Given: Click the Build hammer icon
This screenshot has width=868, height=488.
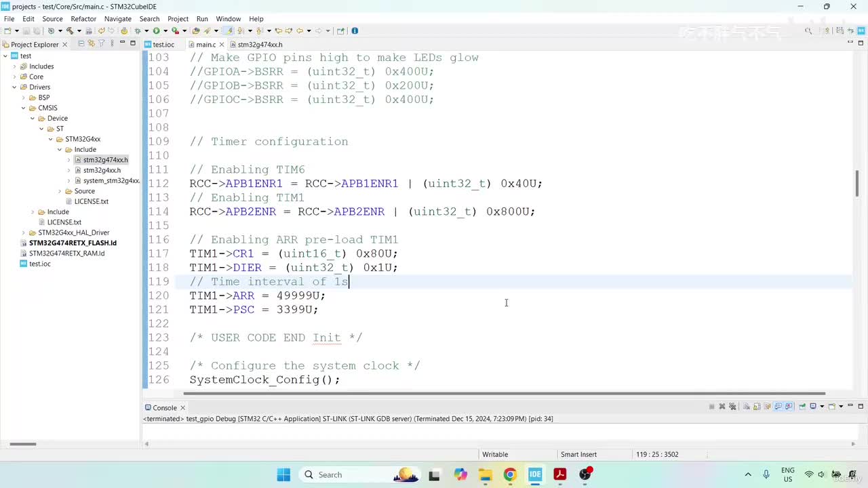Looking at the screenshot, I should tap(69, 30).
